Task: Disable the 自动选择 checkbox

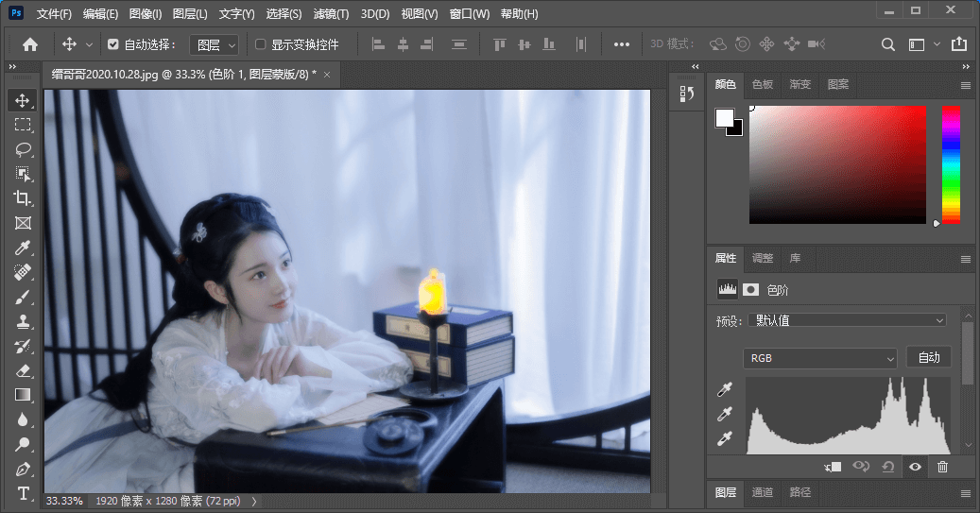Action: (x=113, y=44)
